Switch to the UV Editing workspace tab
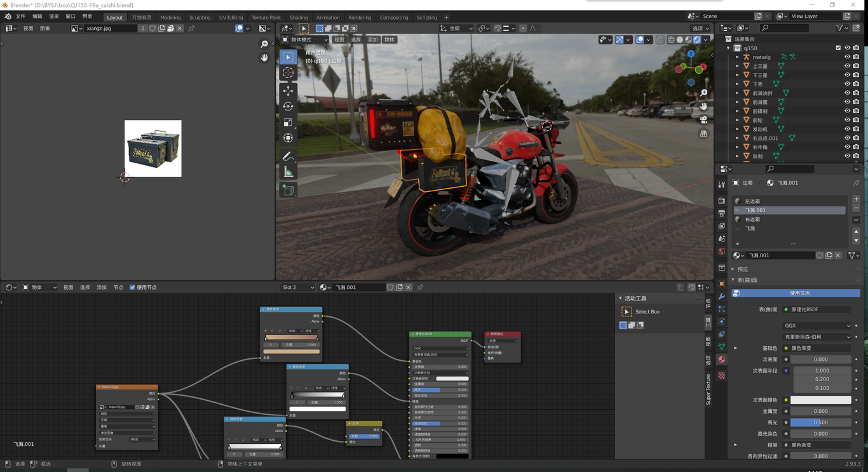Screen dimensions: 868x472 231,17
